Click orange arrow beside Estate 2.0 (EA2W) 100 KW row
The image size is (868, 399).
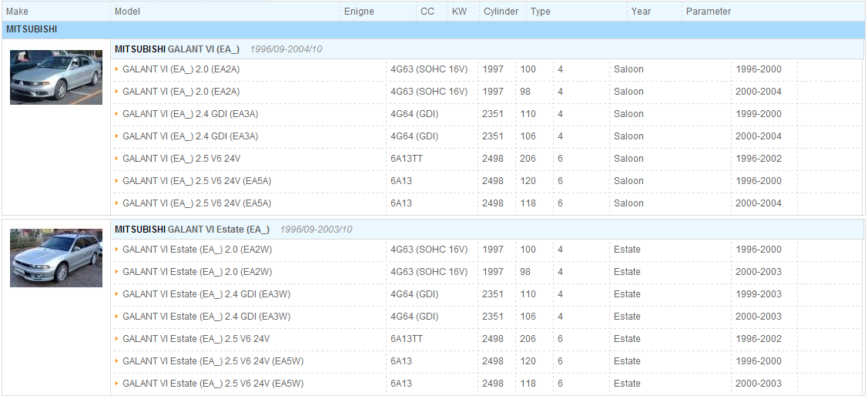coord(117,249)
